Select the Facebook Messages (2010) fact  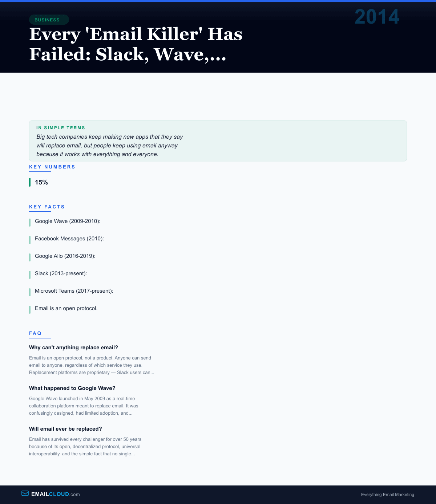(69, 239)
